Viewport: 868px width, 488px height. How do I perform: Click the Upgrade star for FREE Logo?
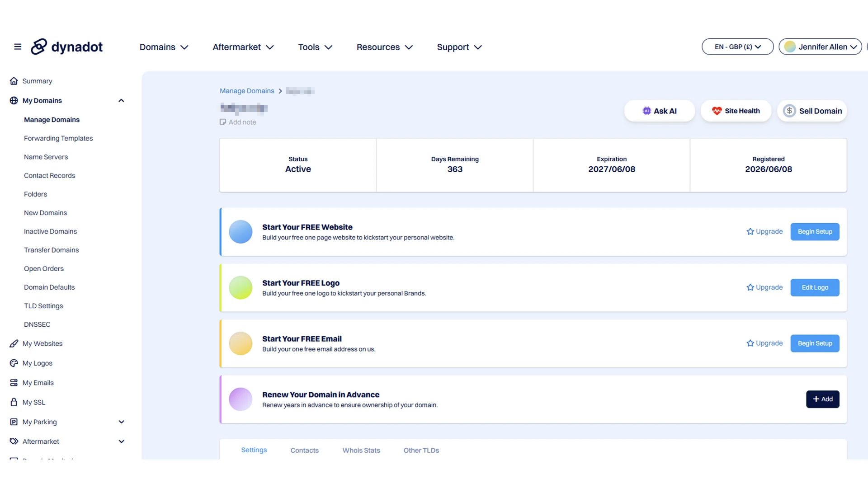[x=750, y=287]
